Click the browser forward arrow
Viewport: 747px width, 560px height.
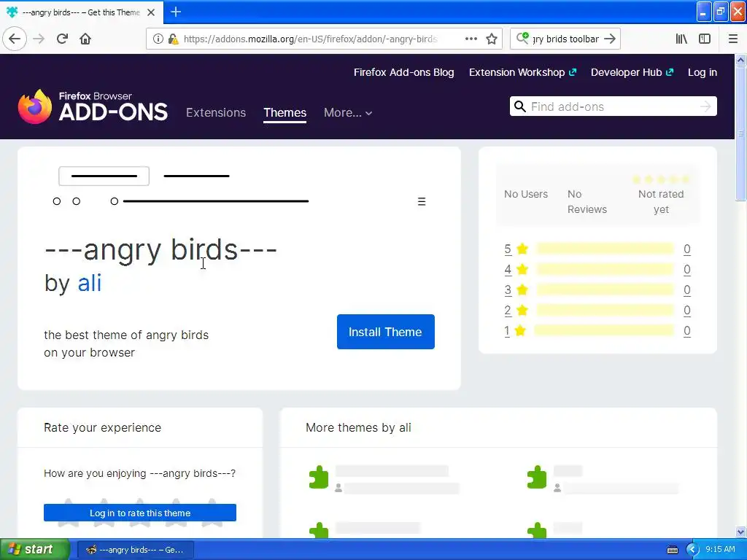[39, 39]
